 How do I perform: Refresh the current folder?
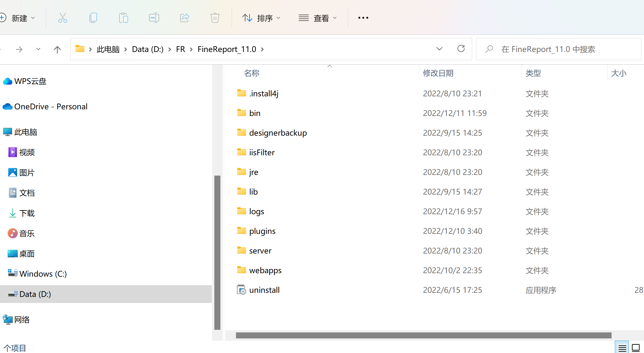pos(461,49)
